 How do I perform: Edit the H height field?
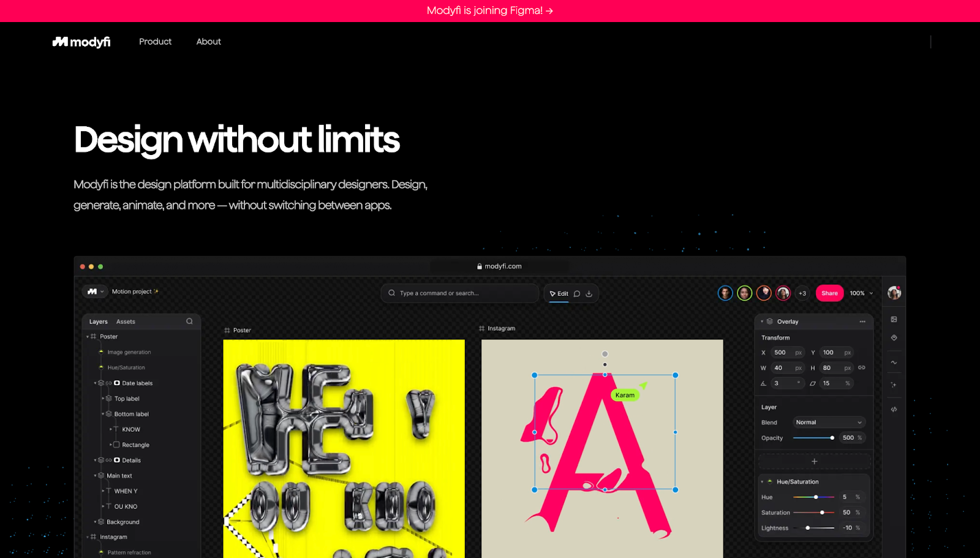point(837,368)
